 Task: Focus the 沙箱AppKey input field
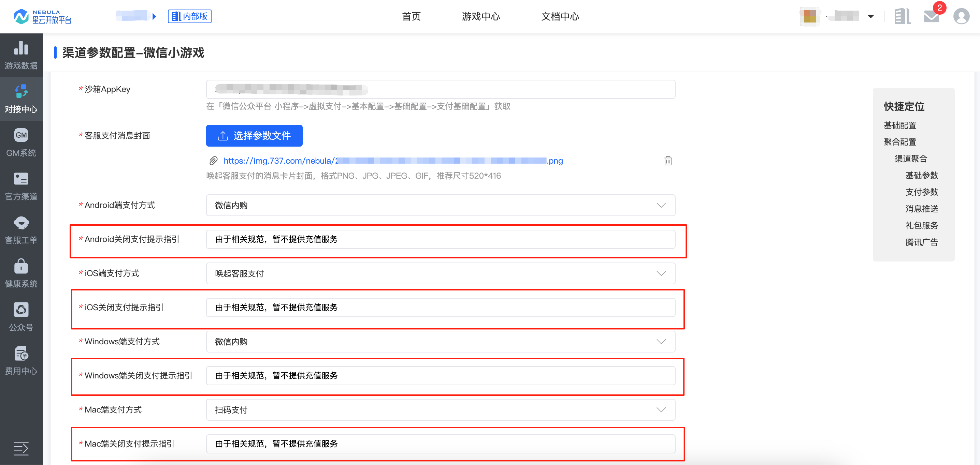(441, 89)
